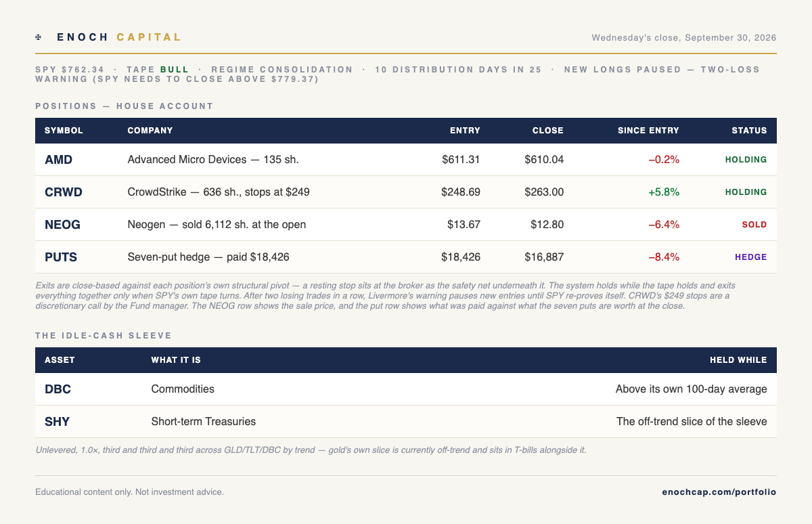Click the NEOG symbol cell
Screen dimensions: 812x524
pos(62,225)
